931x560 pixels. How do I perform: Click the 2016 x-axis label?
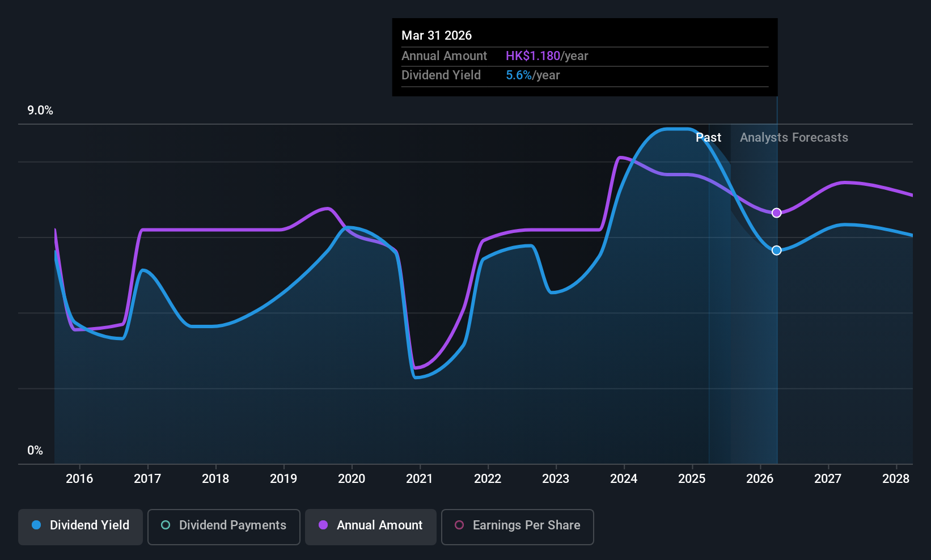coord(79,478)
